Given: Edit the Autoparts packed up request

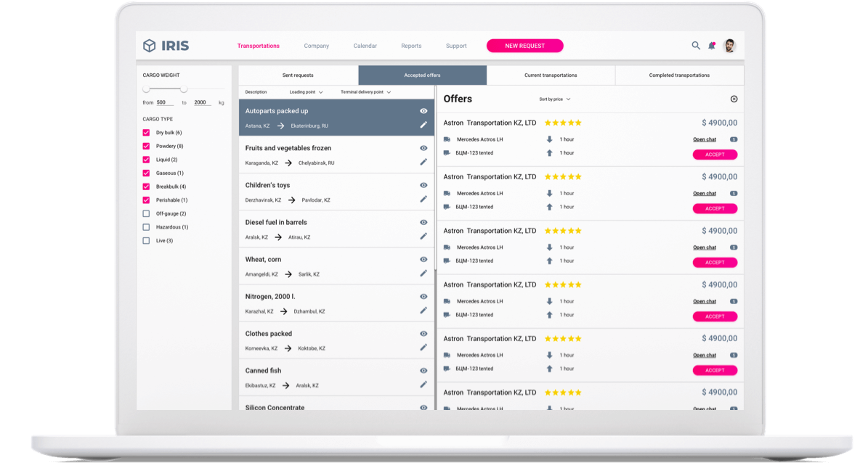Looking at the screenshot, I should click(x=423, y=125).
